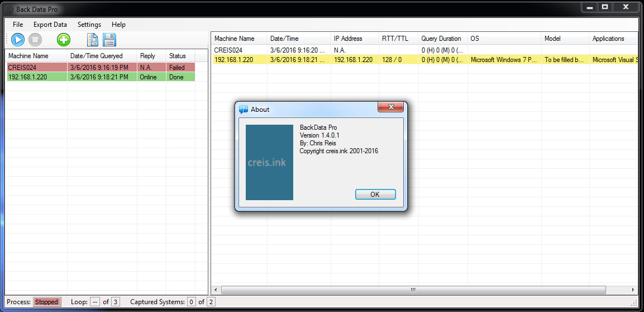644x312 pixels.
Task: Click the Microsoft Windows 7 OS cell
Action: [504, 60]
